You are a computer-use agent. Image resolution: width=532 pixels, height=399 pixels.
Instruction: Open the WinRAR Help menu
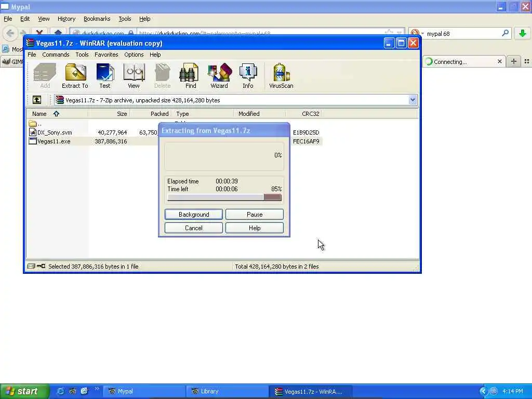pyautogui.click(x=155, y=55)
